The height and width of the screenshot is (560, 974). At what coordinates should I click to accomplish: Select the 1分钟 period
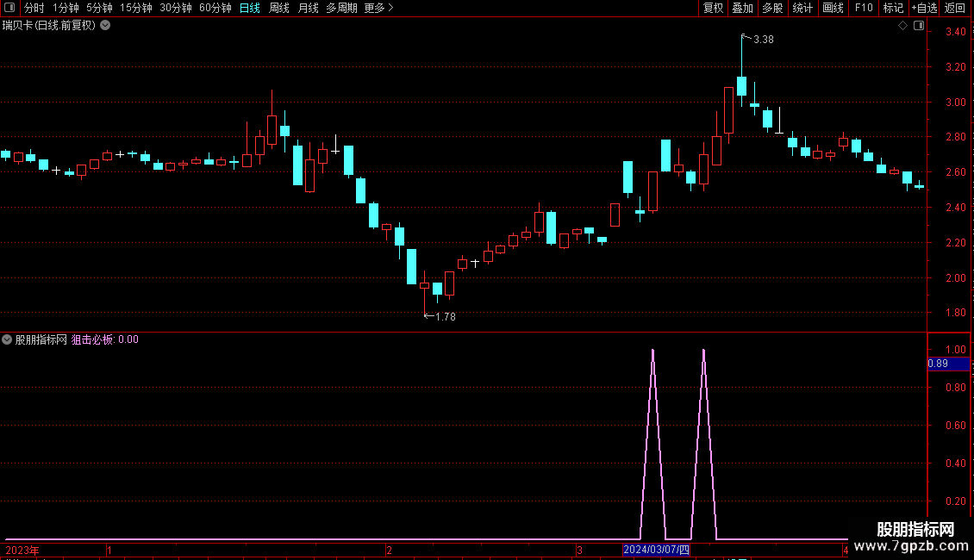coord(66,8)
